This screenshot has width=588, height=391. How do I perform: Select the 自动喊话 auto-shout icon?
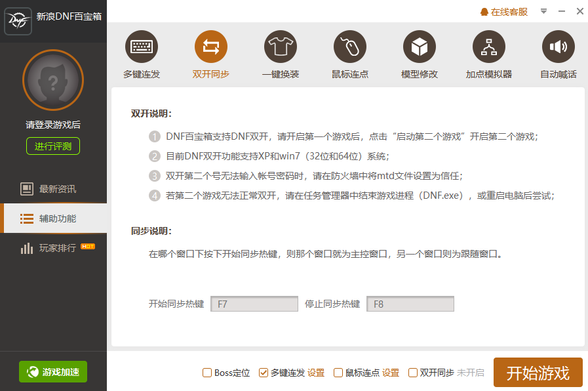[558, 47]
